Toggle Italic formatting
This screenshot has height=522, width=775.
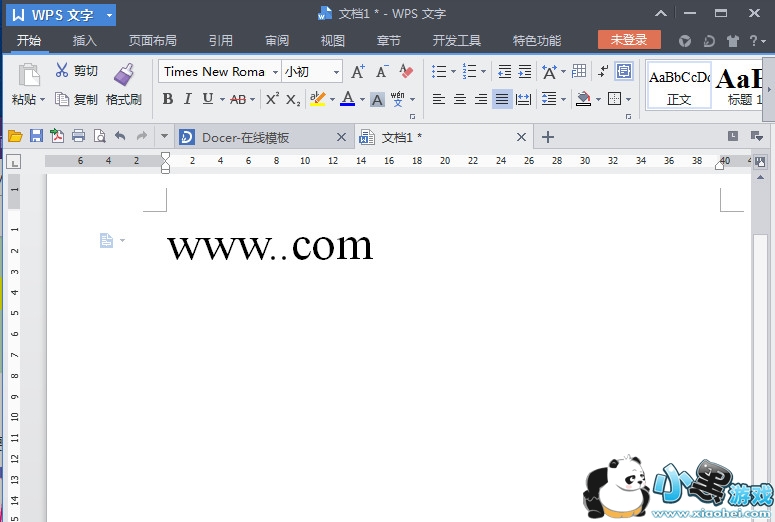(188, 99)
